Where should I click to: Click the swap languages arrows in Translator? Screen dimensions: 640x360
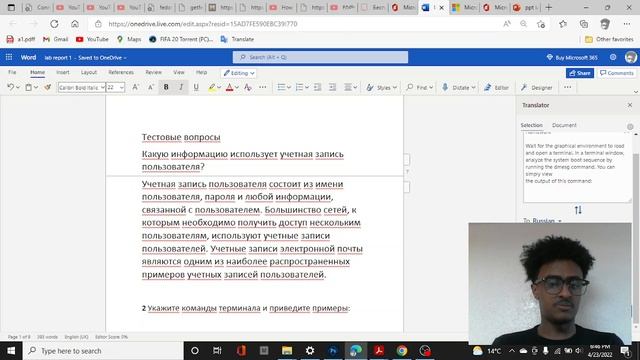(x=578, y=210)
